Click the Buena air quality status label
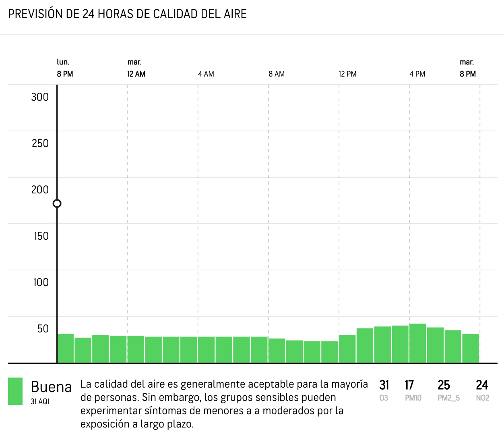Viewport: 504px width, 440px height. 51,387
